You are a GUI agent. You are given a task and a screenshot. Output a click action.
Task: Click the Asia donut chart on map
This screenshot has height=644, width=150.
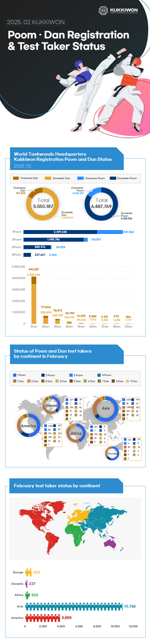[106, 409]
